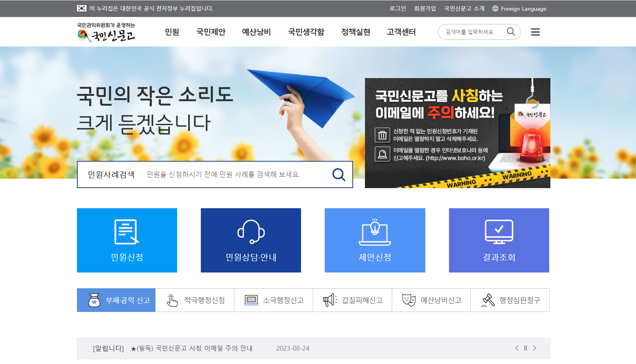
Task: Open the 민원상담·안내 tile
Action: tap(251, 241)
